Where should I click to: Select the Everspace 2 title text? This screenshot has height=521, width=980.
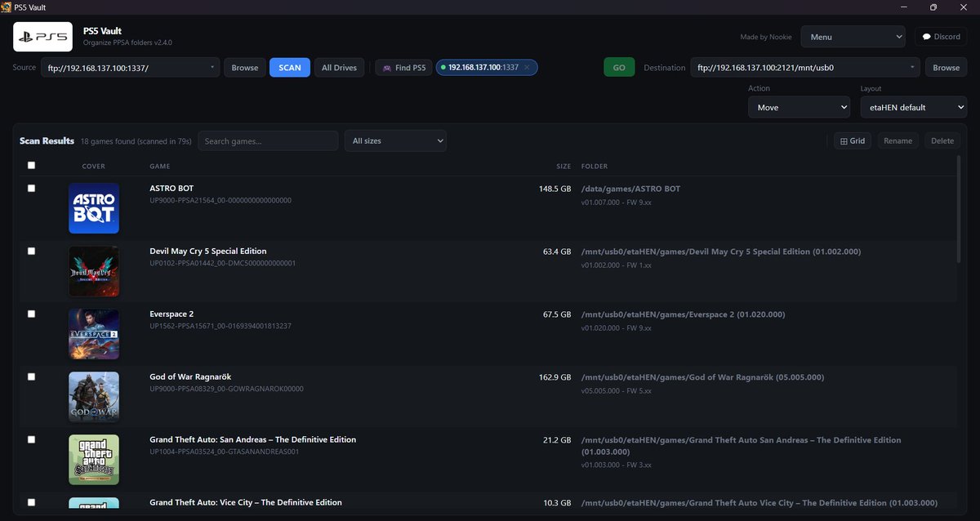(173, 314)
